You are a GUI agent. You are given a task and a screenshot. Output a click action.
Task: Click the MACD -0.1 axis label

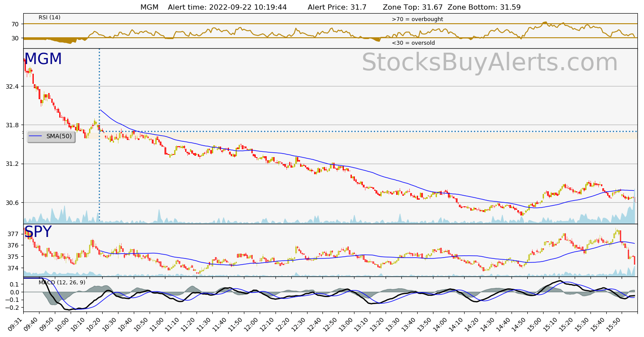pyautogui.click(x=12, y=300)
